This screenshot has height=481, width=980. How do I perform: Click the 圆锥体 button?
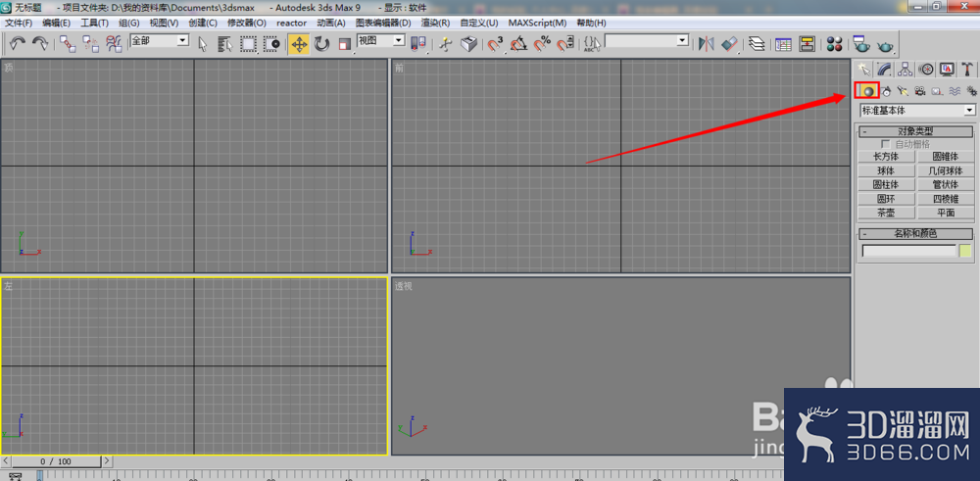click(945, 157)
